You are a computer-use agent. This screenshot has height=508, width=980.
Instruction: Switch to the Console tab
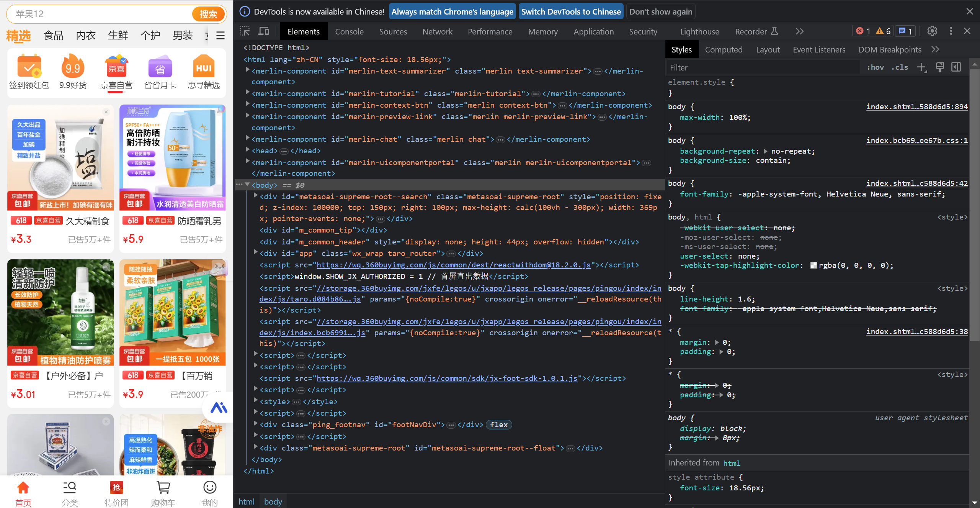click(x=349, y=31)
